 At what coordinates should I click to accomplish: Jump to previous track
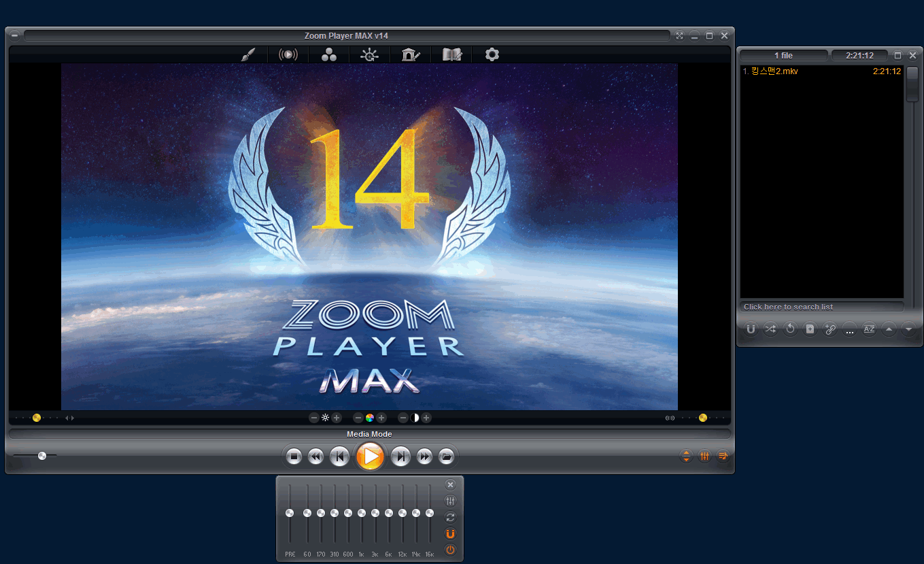coord(340,457)
